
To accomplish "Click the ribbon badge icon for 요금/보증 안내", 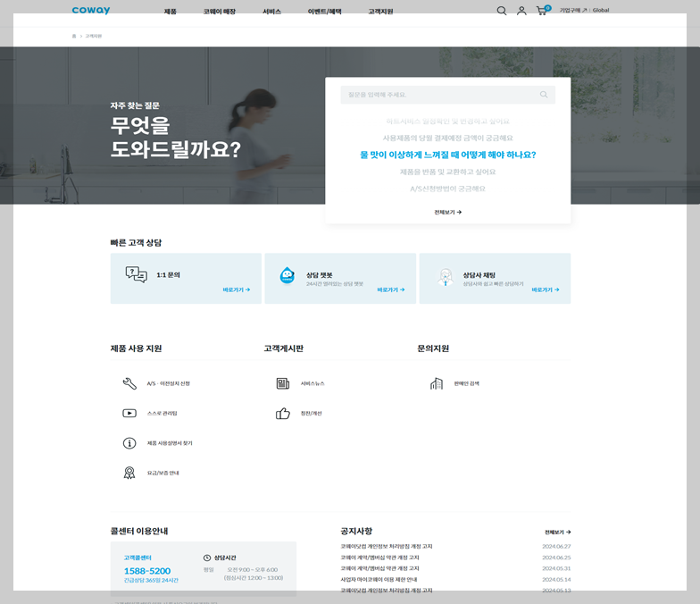I will (129, 473).
